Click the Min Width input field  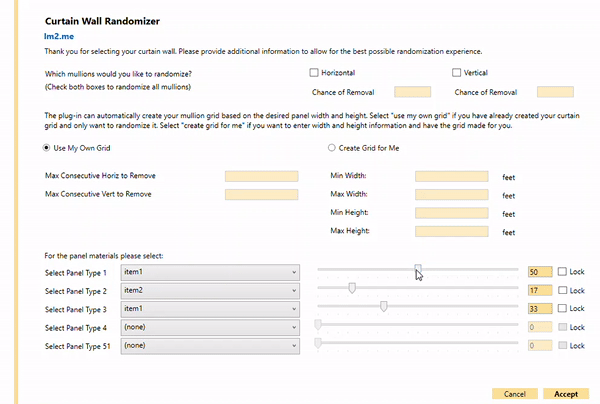point(451,176)
